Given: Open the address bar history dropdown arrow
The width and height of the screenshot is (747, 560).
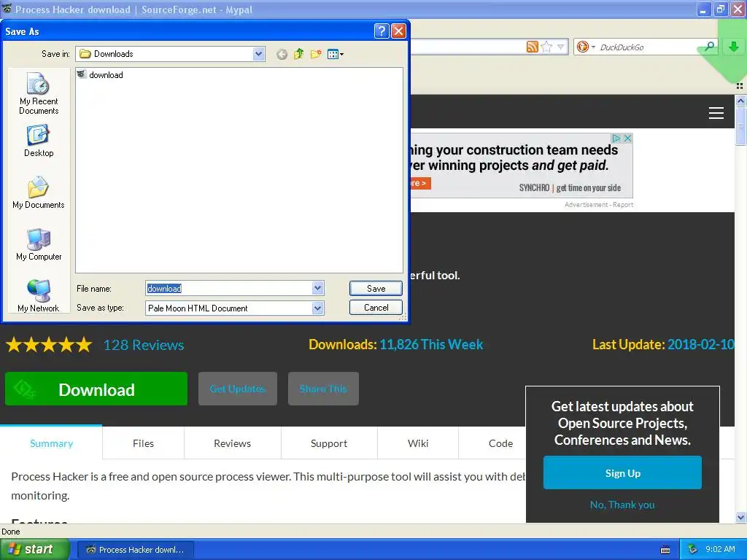Looking at the screenshot, I should 561,47.
